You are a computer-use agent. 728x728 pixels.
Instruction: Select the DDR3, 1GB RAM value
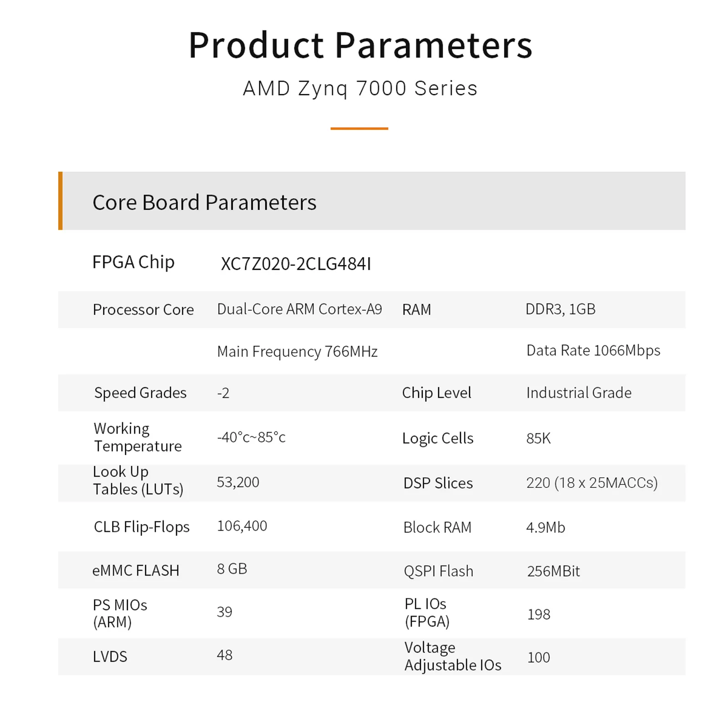click(x=560, y=309)
